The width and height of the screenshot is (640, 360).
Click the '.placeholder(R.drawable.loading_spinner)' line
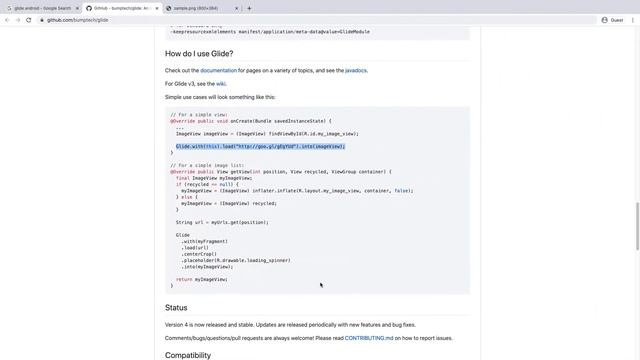point(236,260)
